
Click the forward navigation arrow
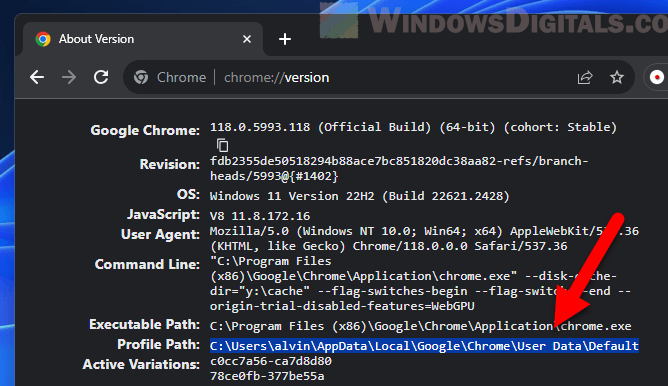(69, 77)
